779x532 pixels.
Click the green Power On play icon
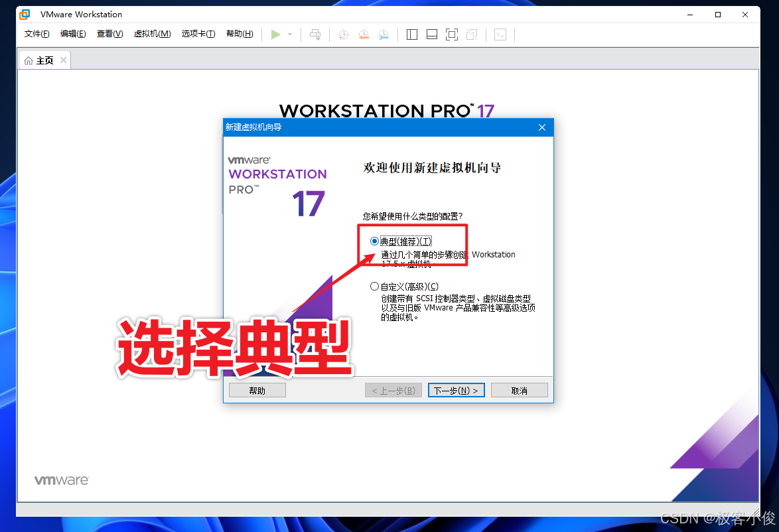click(x=276, y=34)
